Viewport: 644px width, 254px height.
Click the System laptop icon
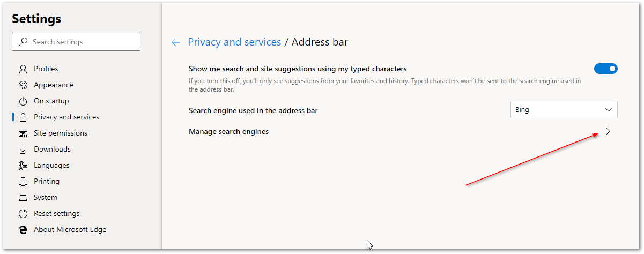click(x=23, y=198)
